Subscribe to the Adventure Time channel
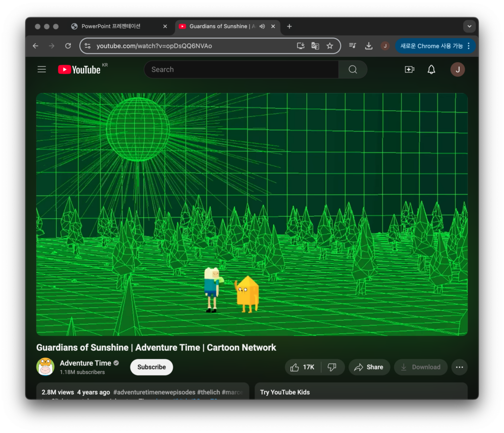 (x=152, y=367)
